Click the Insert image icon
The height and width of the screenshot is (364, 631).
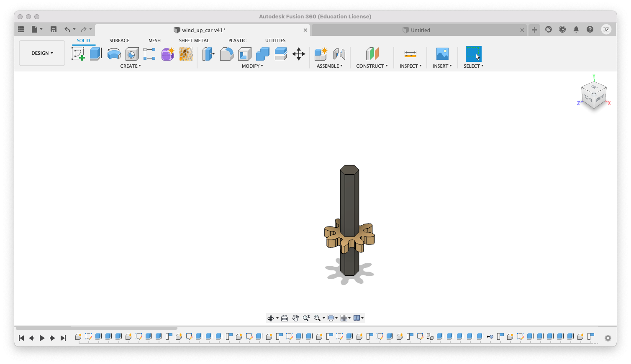pos(442,54)
